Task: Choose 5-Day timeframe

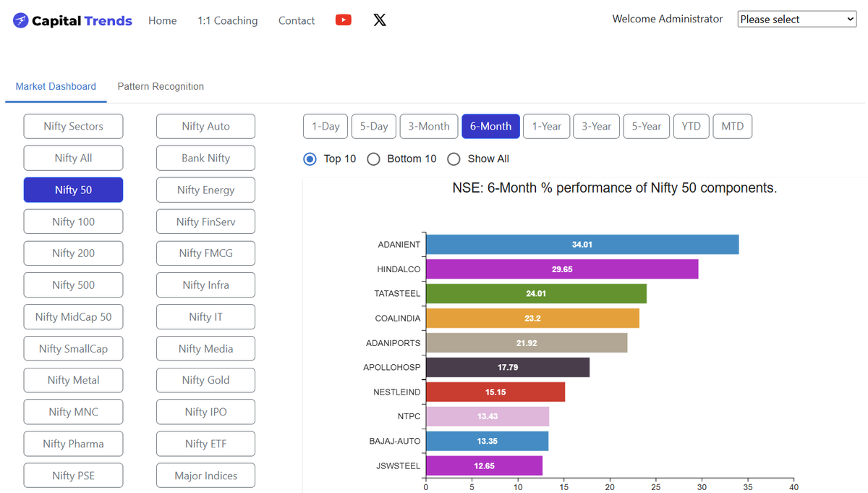Action: 374,126
